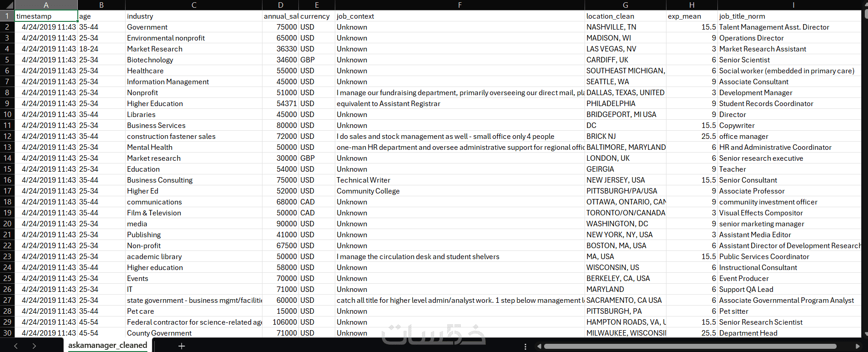Screen dimensions: 868x352
Task: Select the "Department Head" job title cell
Action: 789,333
